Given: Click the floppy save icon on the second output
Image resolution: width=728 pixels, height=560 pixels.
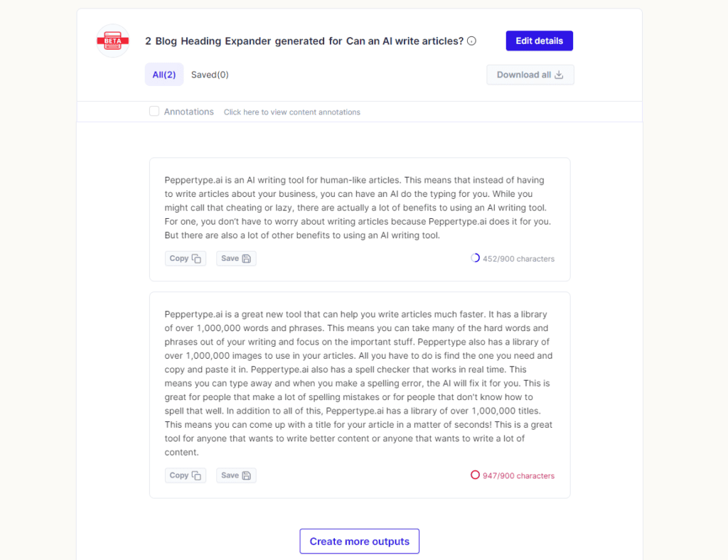Looking at the screenshot, I should pos(247,475).
